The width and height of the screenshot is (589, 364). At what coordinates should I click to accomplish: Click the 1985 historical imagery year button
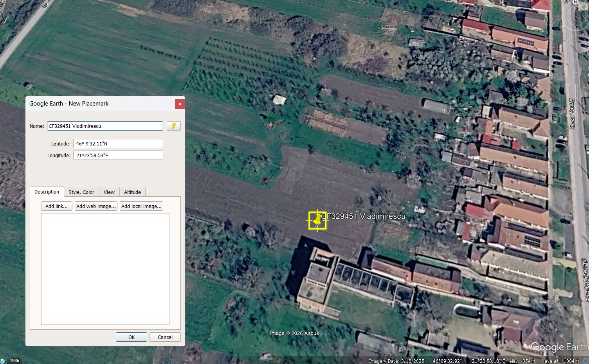point(14,360)
